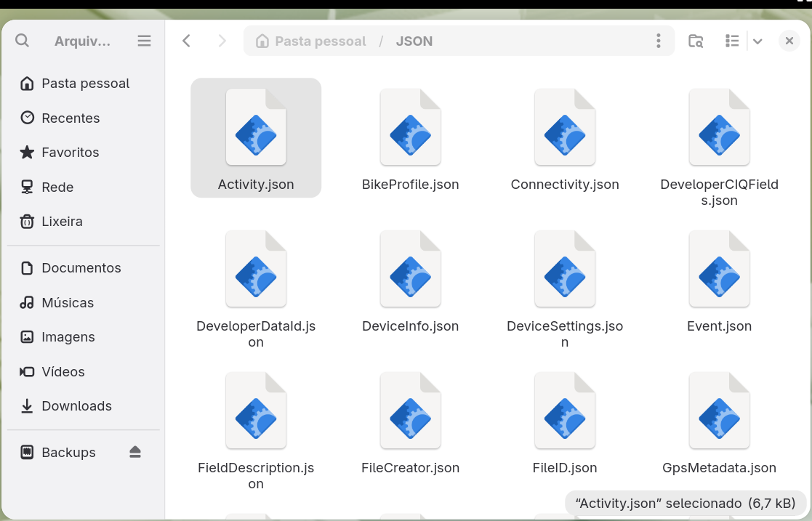The width and height of the screenshot is (812, 521).
Task: Close the Files window
Action: [789, 41]
